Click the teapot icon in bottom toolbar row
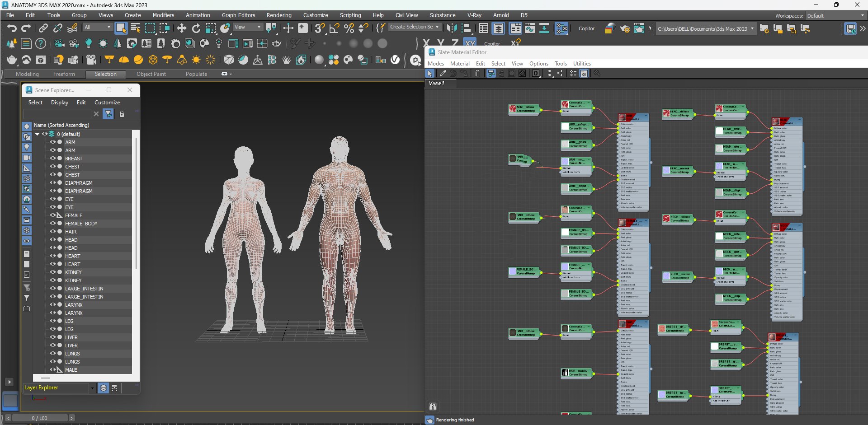The height and width of the screenshot is (425, 868). pyautogui.click(x=12, y=60)
